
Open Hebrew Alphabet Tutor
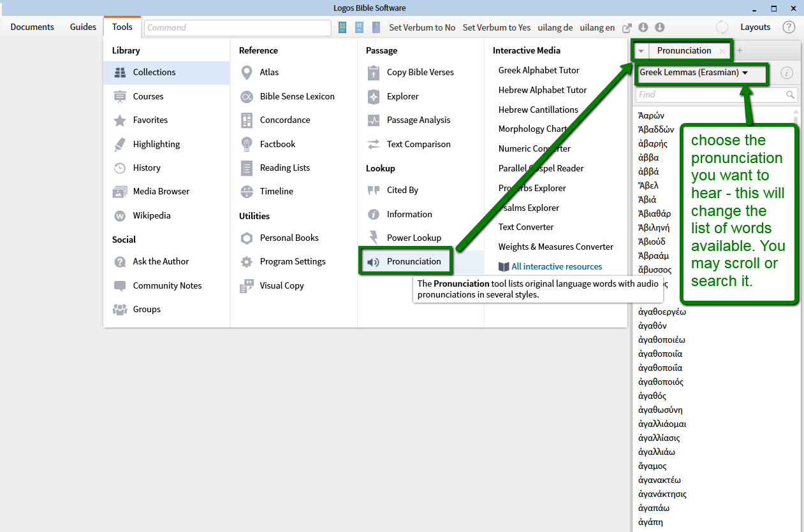click(543, 90)
